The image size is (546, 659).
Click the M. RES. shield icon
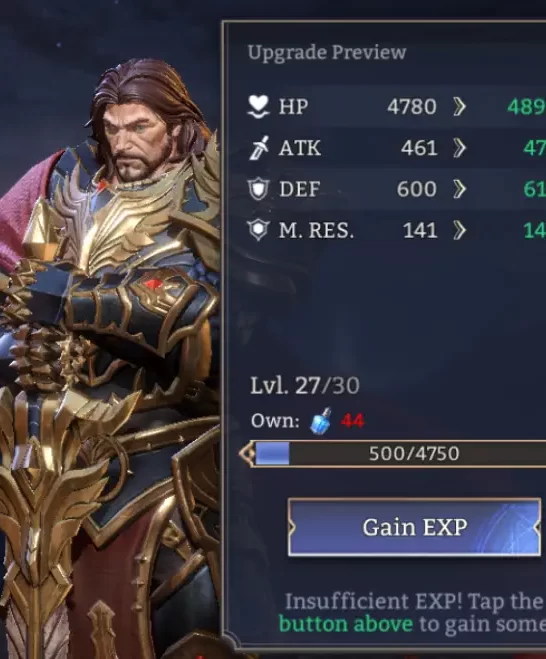point(258,230)
